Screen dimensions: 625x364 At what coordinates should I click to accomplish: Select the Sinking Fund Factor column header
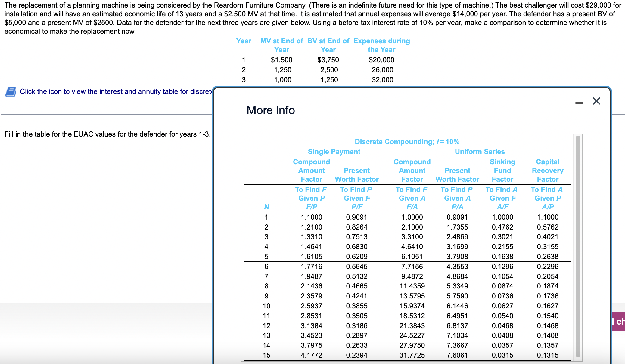[502, 170]
